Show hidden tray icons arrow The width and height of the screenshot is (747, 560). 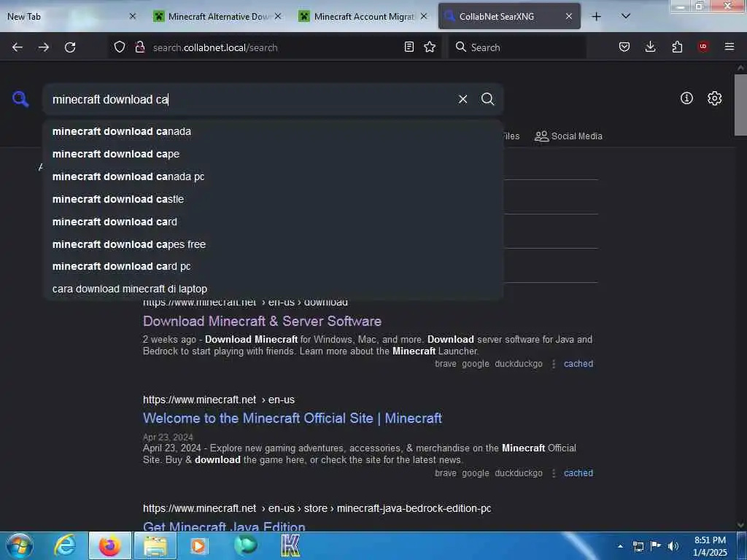(620, 546)
